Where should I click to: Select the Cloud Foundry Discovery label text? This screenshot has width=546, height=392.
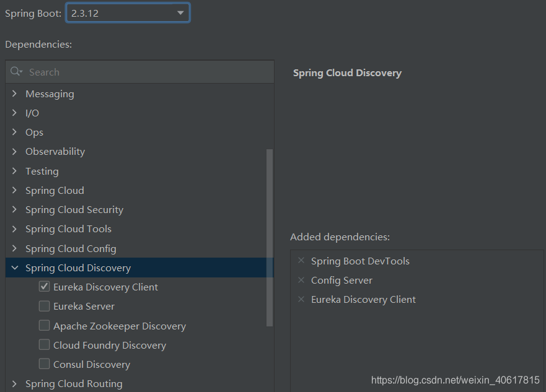click(x=110, y=346)
